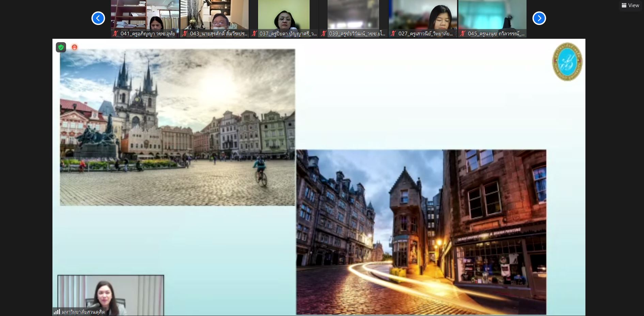This screenshot has width=644, height=316.
Task: Select participant 027's video thumbnail
Action: [x=423, y=15]
